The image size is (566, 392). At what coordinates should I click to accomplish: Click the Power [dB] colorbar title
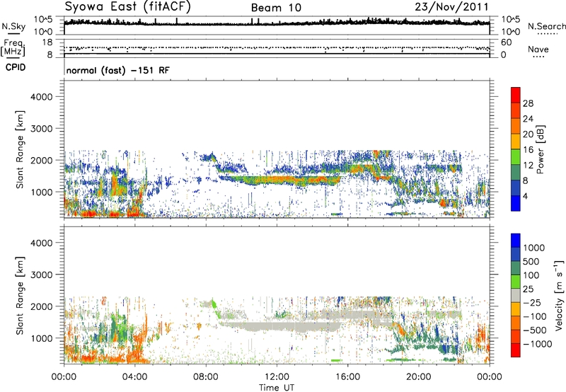pos(540,149)
